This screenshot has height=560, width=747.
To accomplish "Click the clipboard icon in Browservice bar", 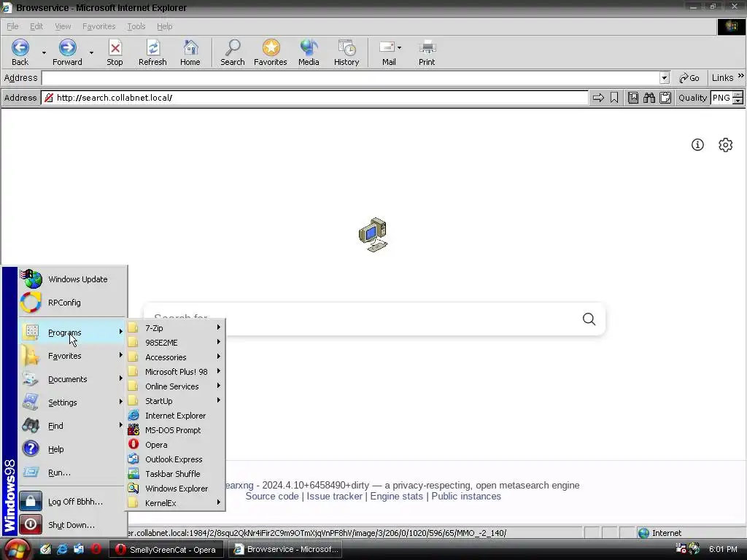I will click(x=665, y=98).
